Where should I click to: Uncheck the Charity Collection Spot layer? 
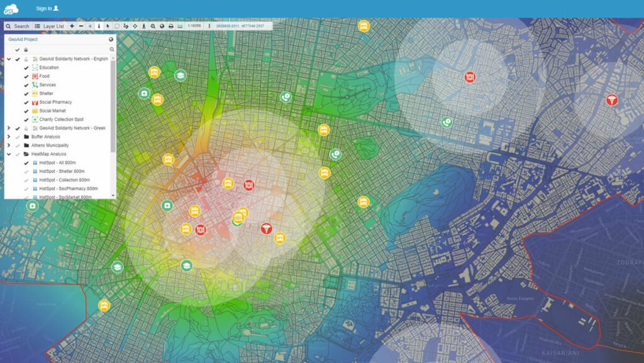pyautogui.click(x=26, y=120)
